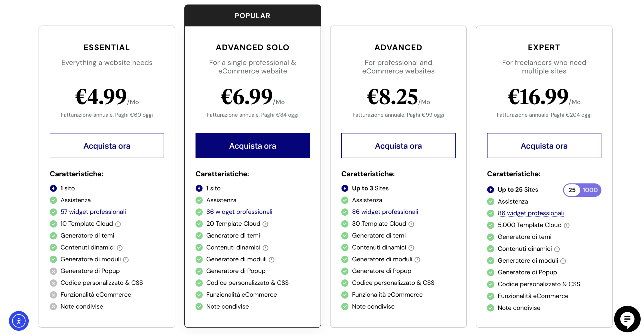Select the 25 sites option in Expert
Viewport: 644px width, 335px height.
coord(572,190)
